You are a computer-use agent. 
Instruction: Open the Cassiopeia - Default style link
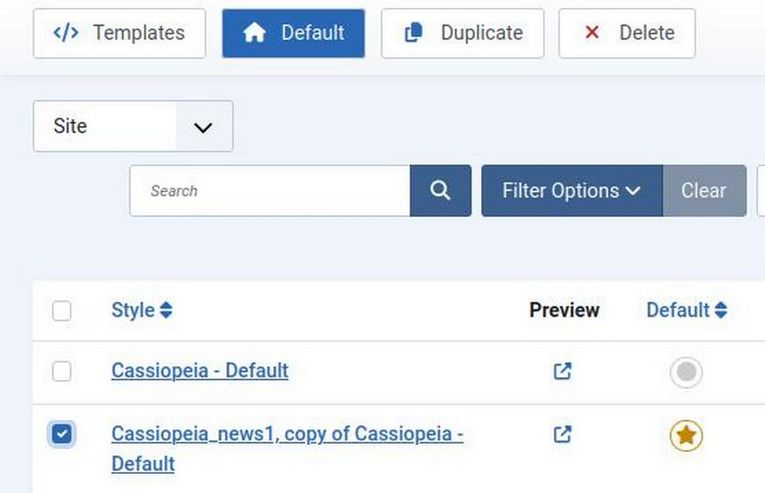point(200,370)
